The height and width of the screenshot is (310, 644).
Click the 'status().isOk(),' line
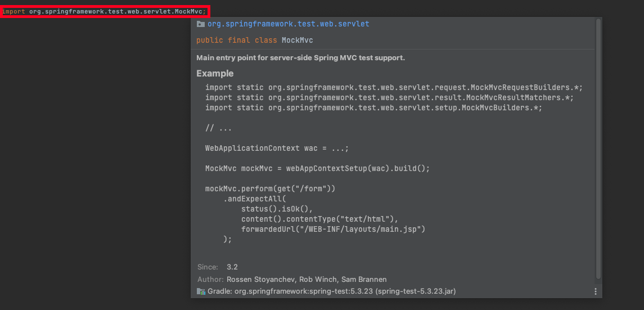(x=277, y=209)
